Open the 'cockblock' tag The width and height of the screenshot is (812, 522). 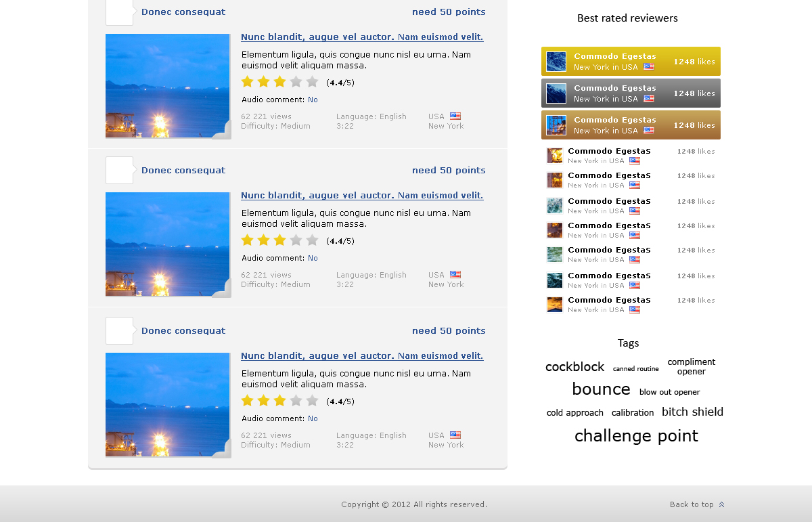pos(574,367)
